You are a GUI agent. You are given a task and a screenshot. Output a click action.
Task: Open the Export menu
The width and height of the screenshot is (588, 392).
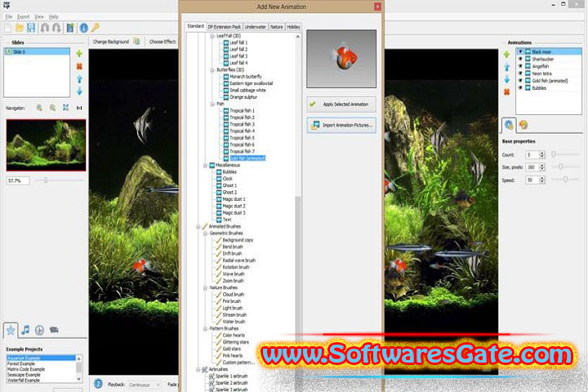click(23, 17)
